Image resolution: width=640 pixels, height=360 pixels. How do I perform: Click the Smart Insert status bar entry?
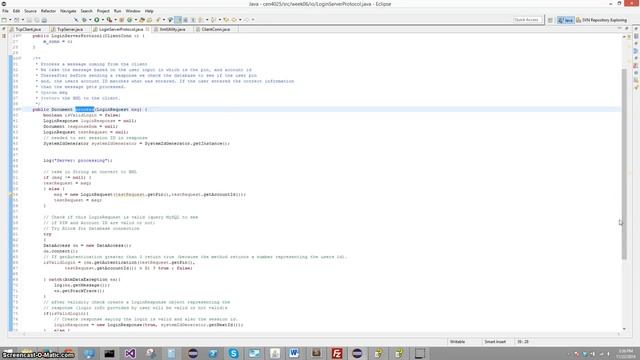495,342
